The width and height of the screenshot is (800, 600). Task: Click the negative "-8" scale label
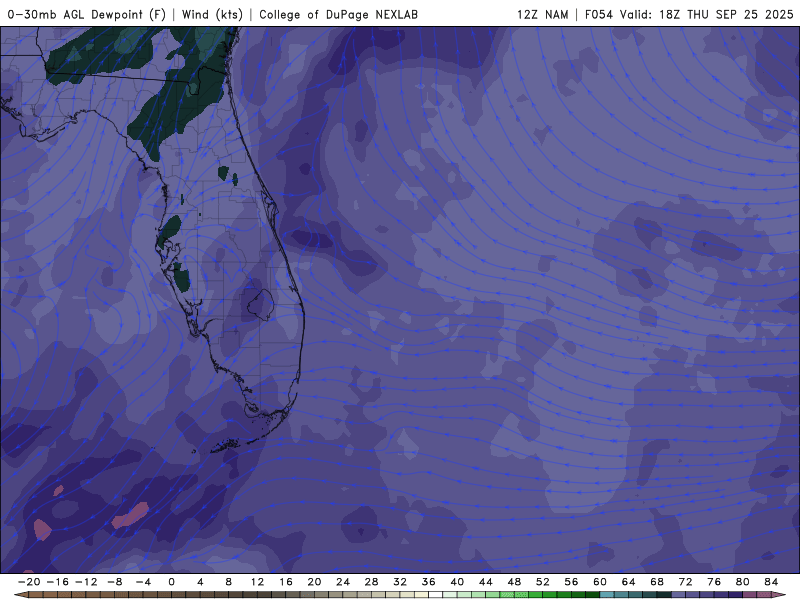click(114, 582)
